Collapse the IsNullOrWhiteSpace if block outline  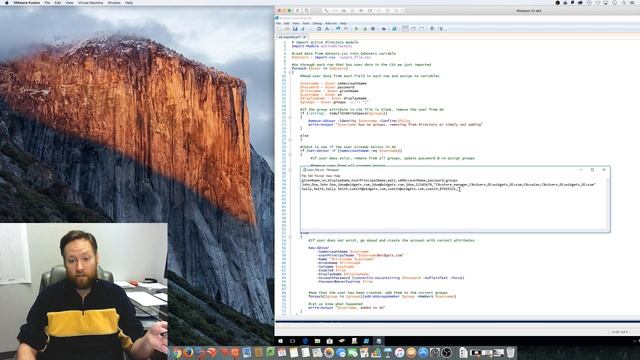290,117
